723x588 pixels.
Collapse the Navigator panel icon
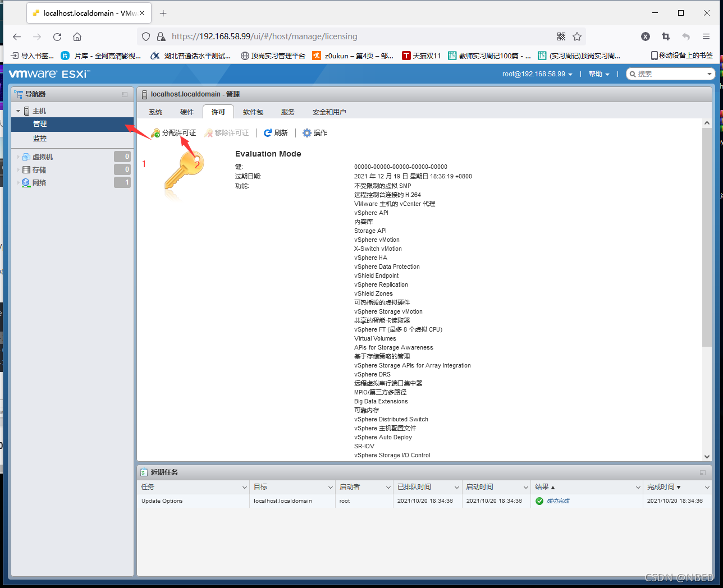[x=125, y=94]
